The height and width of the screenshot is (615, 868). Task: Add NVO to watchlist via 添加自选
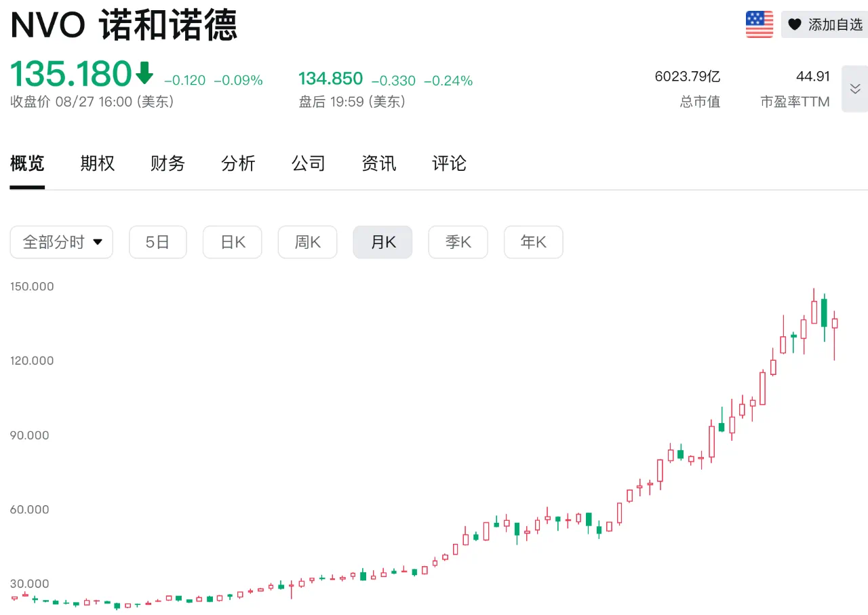click(x=825, y=24)
